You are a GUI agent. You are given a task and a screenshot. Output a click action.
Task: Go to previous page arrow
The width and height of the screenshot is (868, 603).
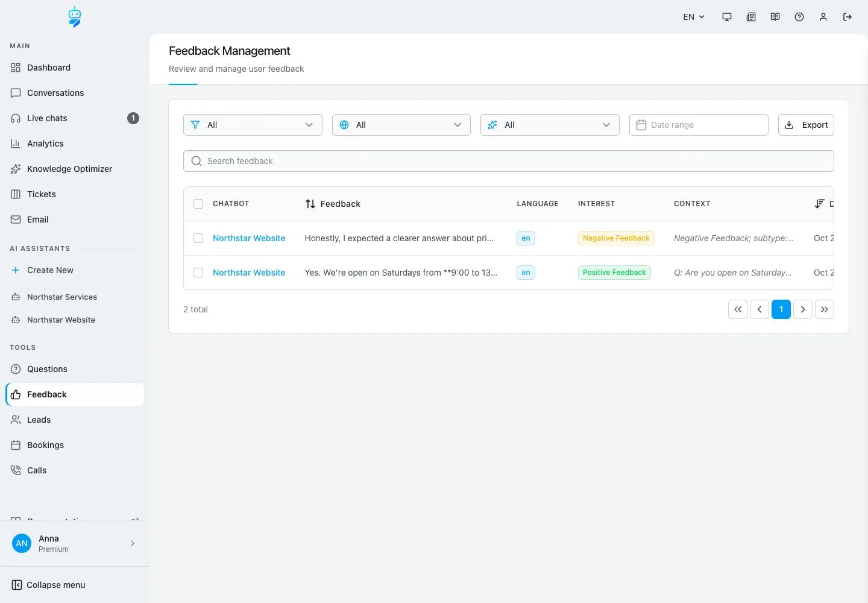759,309
